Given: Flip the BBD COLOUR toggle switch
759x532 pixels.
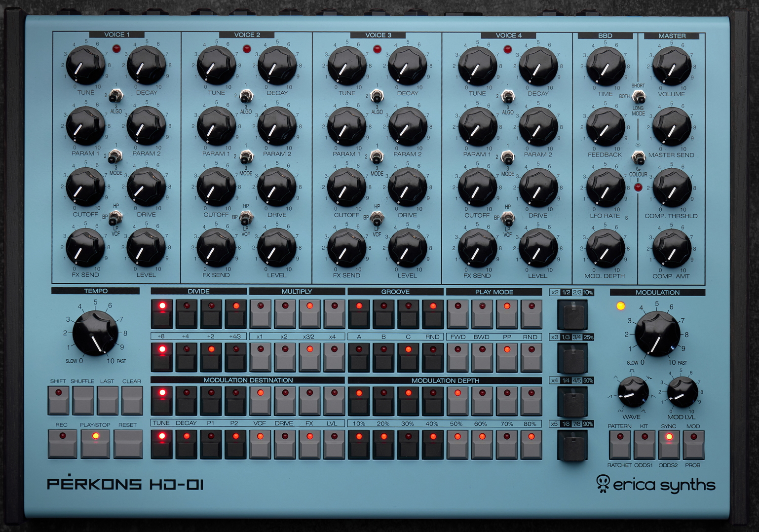Looking at the screenshot, I should (639, 158).
